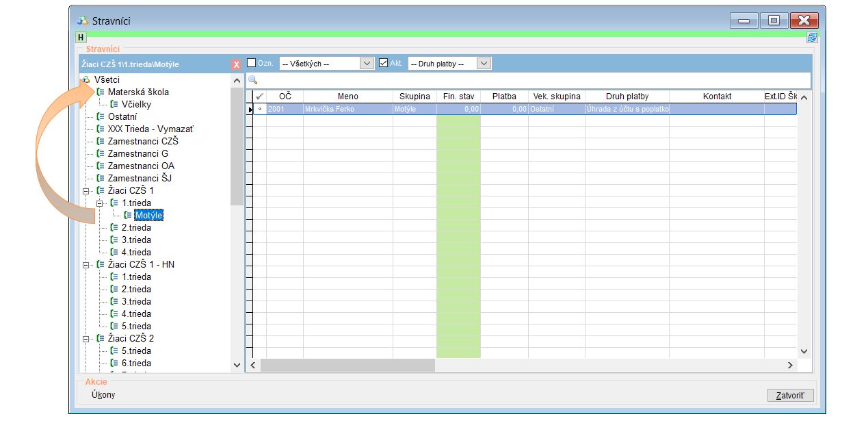Click the Materská škola group icon

(x=101, y=92)
